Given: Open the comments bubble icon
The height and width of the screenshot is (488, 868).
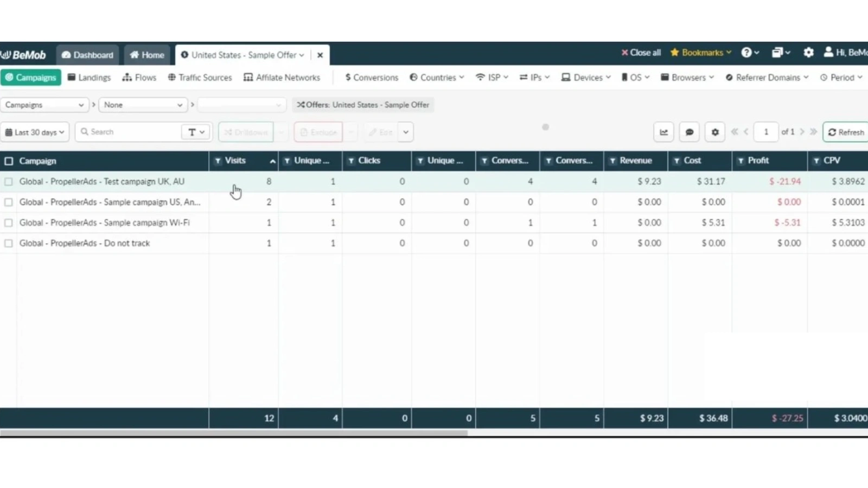Looking at the screenshot, I should (x=689, y=132).
